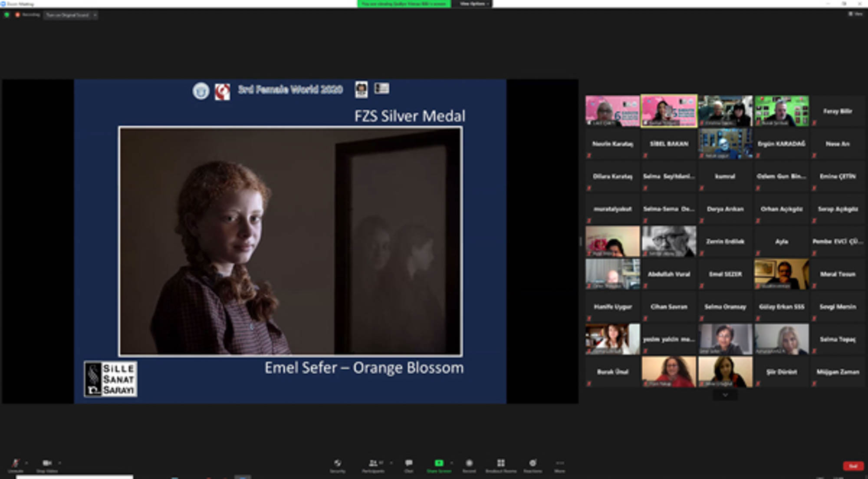The image size is (868, 479).
Task: Click the green Share Screen icon
Action: coord(439,463)
